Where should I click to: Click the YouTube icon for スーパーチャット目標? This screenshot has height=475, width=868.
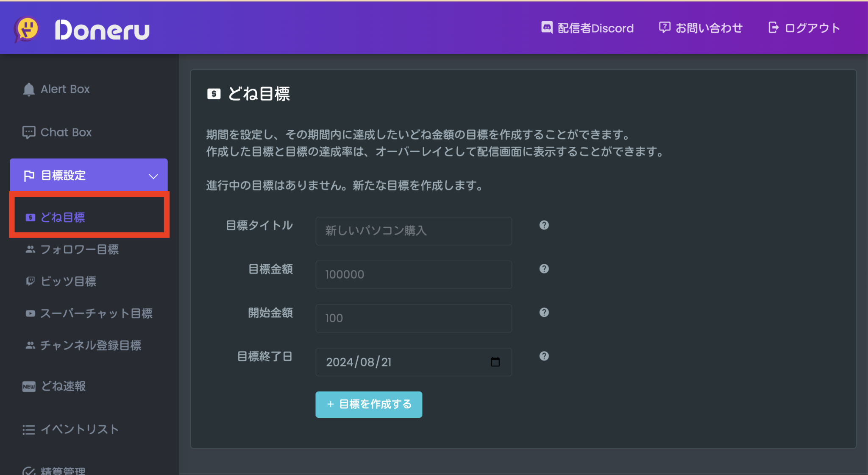point(30,313)
